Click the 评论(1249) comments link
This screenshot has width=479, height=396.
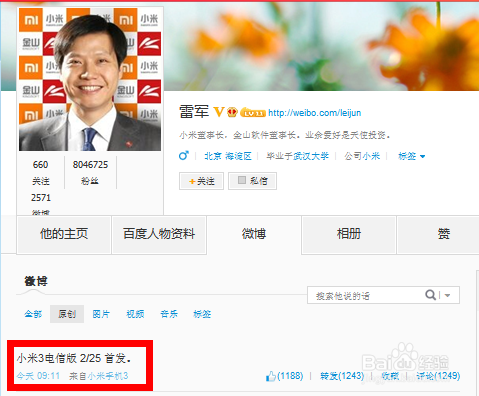(438, 376)
